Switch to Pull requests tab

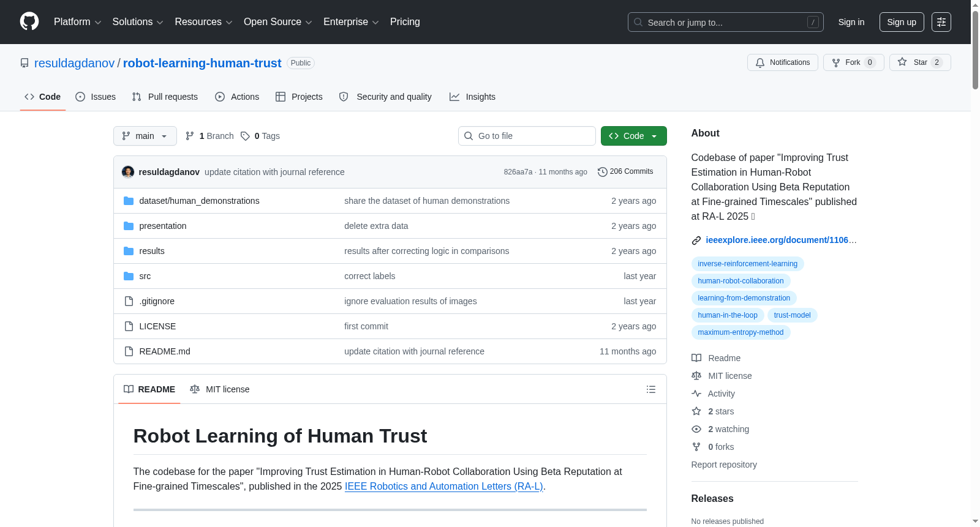click(165, 97)
